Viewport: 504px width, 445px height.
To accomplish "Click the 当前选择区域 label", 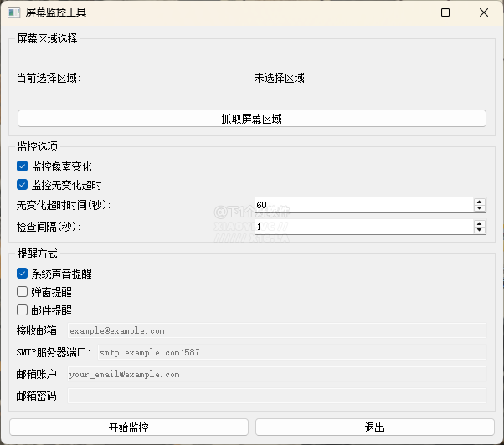I will [49, 78].
